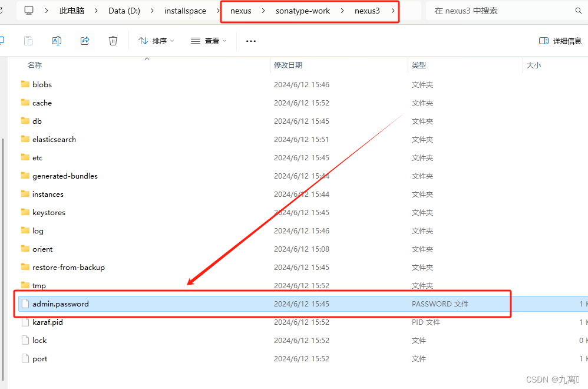Go to installspace breadcrumb
This screenshot has height=389, width=588.
point(185,11)
